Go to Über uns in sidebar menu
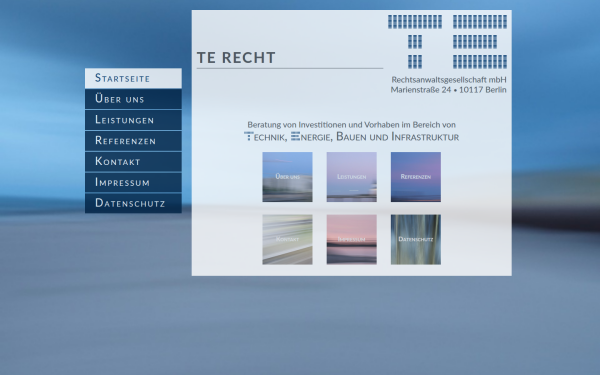The height and width of the screenshot is (375, 600). click(x=133, y=99)
